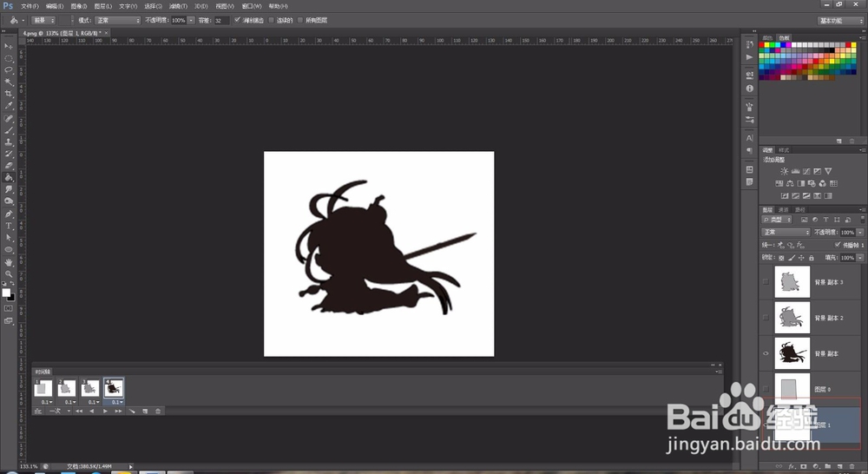
Task: Open the layer fill dropdown arrow
Action: point(860,258)
